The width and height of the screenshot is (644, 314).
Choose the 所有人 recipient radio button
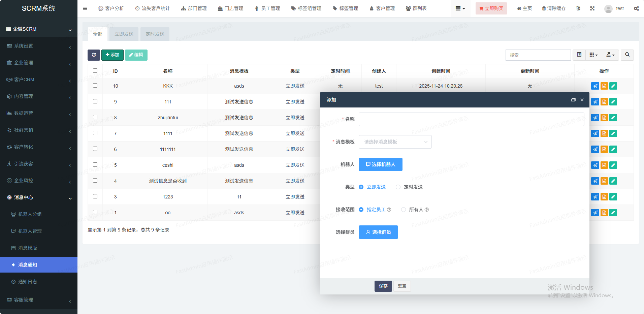point(404,210)
